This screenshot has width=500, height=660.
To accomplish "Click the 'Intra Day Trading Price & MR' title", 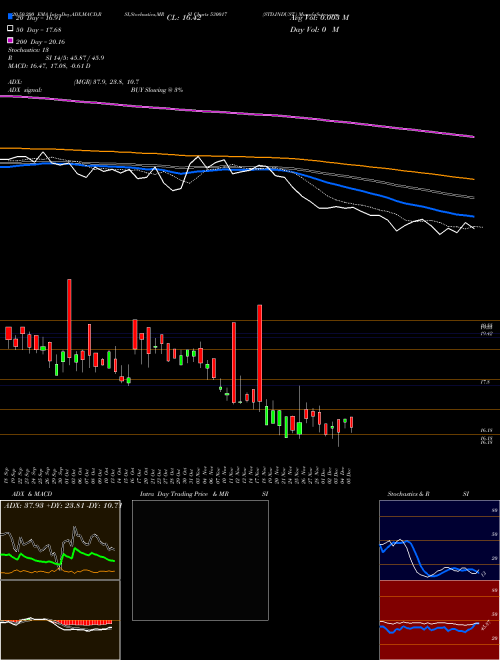I will coord(184,494).
